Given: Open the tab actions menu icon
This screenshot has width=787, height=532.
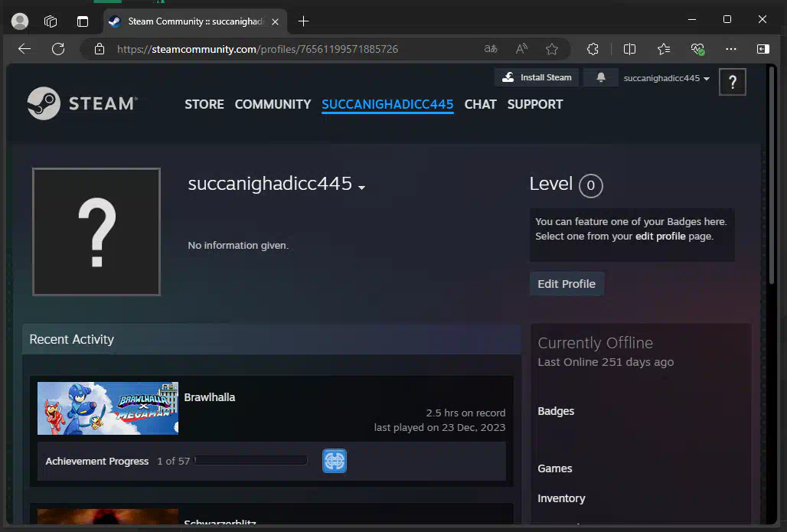Looking at the screenshot, I should 83,21.
